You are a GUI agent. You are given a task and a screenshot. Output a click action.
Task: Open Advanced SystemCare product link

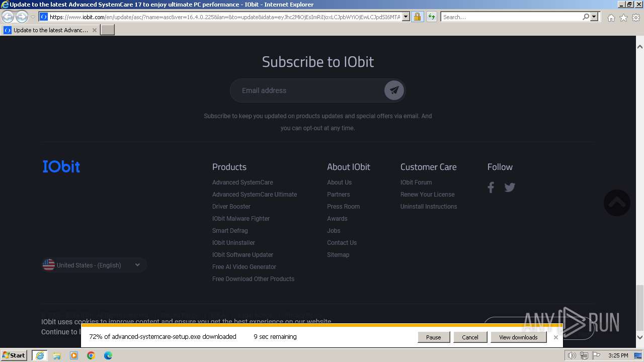click(243, 183)
